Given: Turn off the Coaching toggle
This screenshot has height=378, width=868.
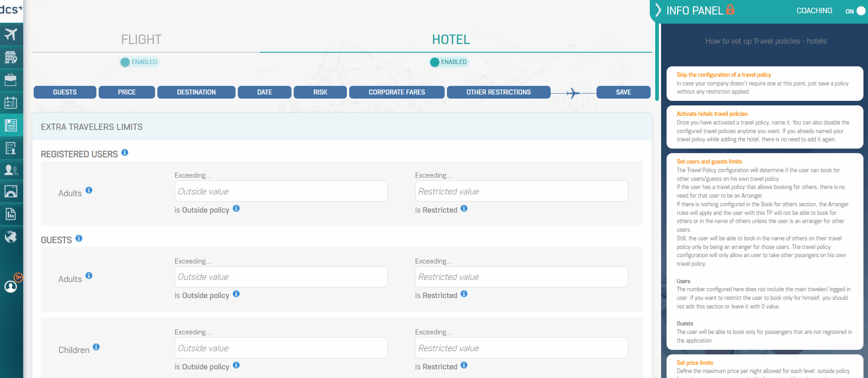Looking at the screenshot, I should click(860, 11).
